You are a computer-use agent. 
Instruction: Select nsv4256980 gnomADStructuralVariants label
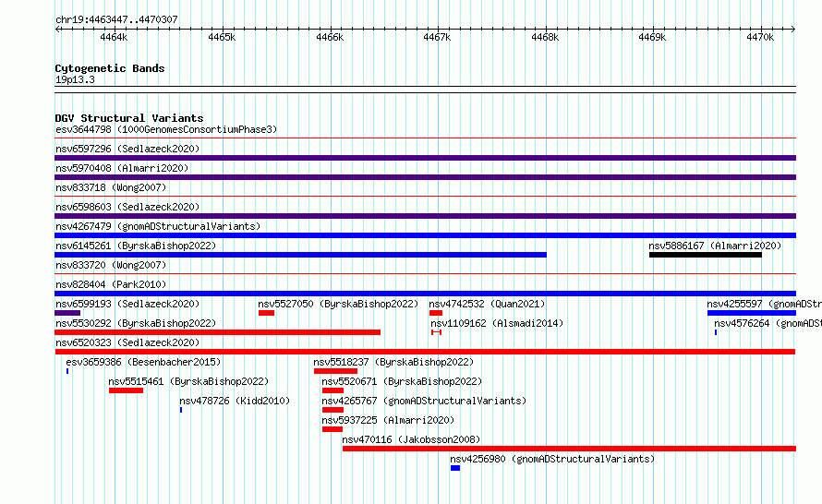tap(552, 459)
